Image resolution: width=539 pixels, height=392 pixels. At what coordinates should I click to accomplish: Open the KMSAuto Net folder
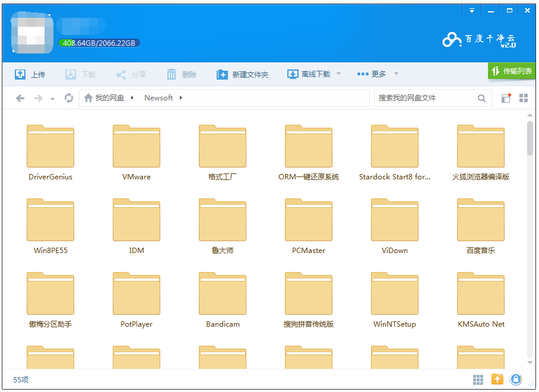coord(481,300)
